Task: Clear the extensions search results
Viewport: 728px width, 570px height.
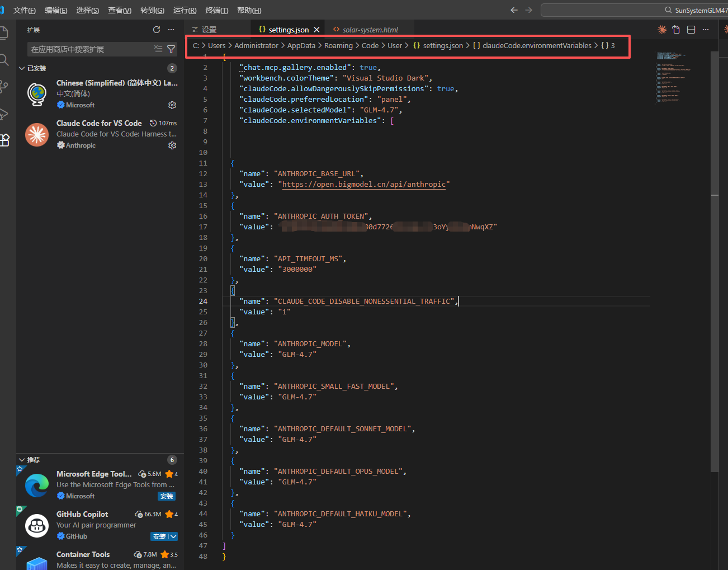Action: 158,49
